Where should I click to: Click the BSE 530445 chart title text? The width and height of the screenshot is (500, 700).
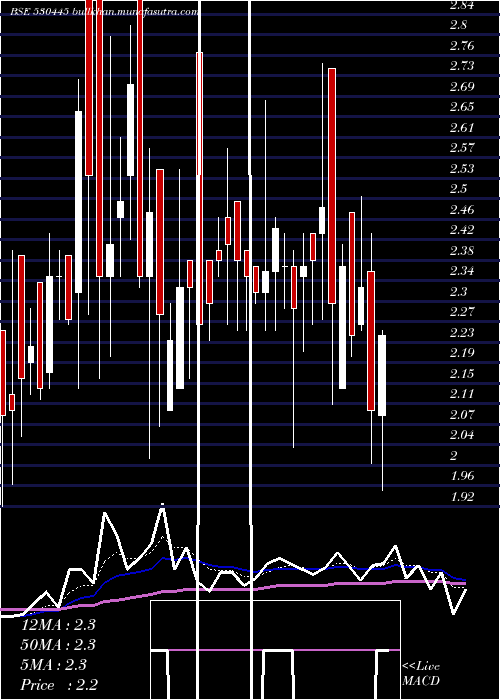click(x=105, y=12)
